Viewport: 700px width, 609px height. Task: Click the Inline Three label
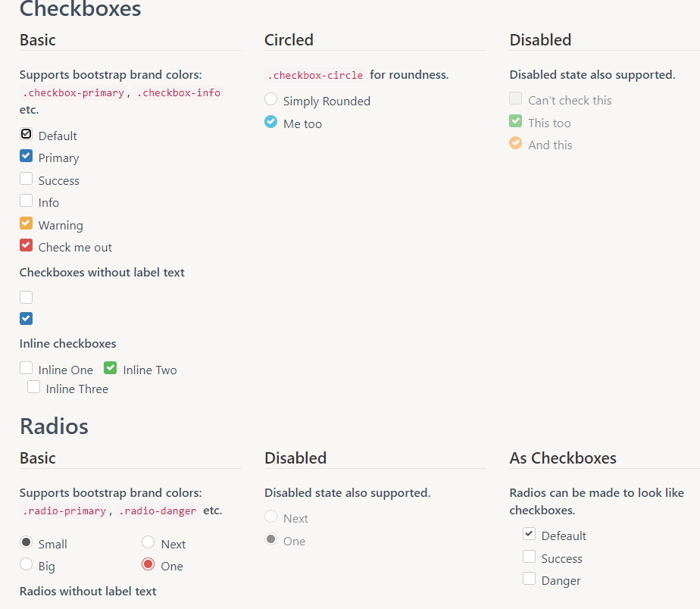77,389
